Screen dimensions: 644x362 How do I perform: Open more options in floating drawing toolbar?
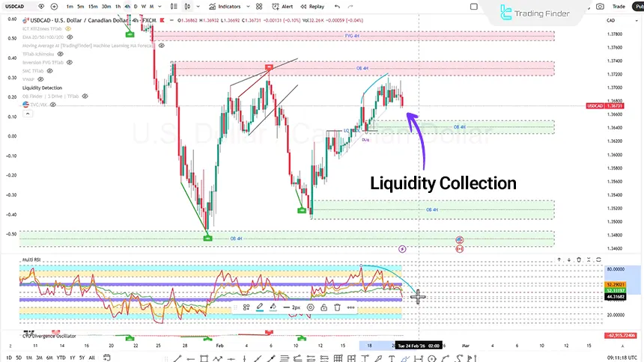click(x=350, y=307)
